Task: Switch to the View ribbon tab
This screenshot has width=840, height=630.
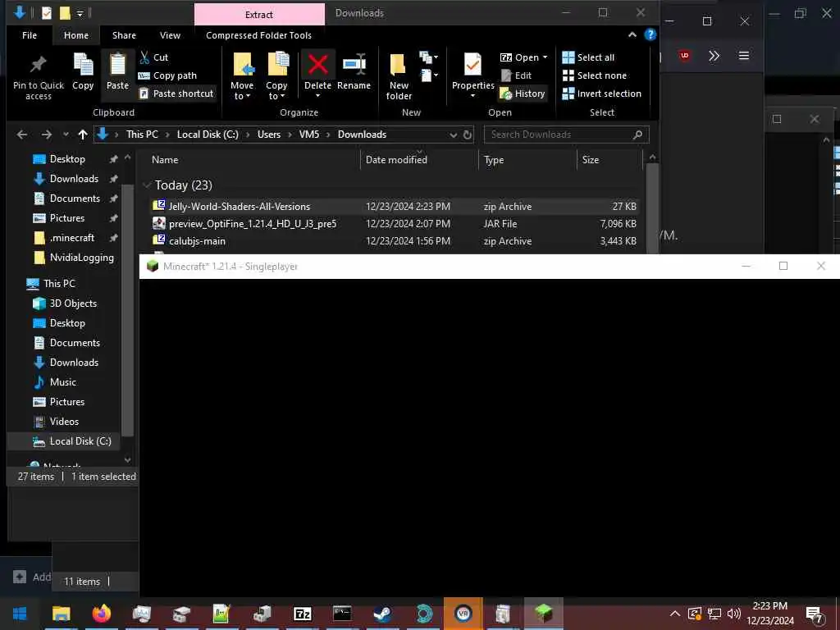Action: pyautogui.click(x=170, y=35)
